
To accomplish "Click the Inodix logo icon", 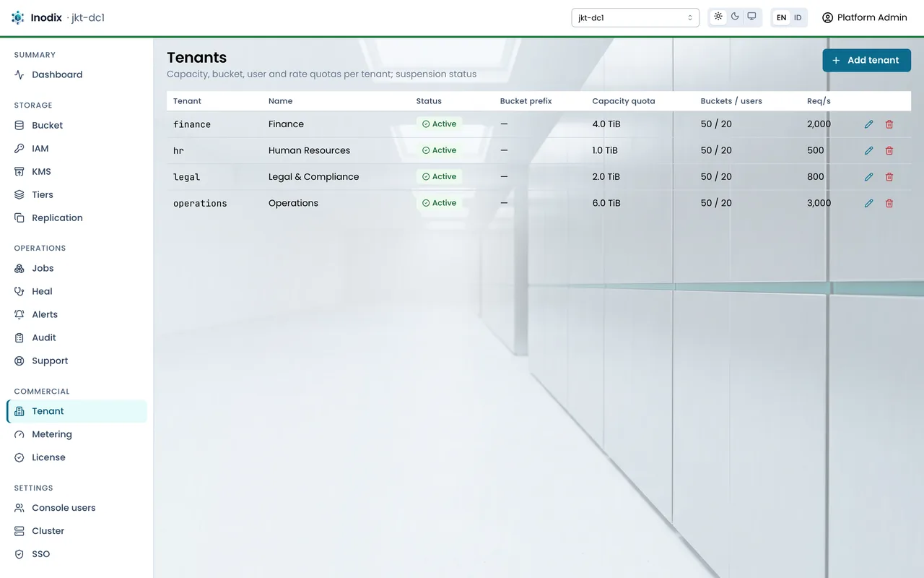I will [18, 17].
